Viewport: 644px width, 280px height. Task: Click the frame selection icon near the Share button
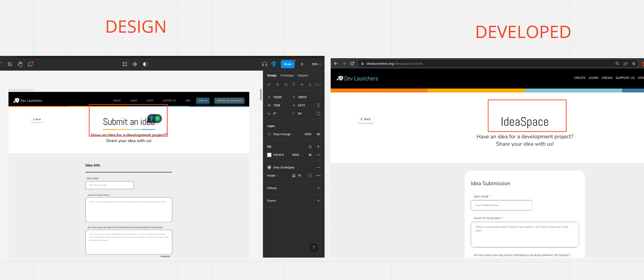click(125, 64)
